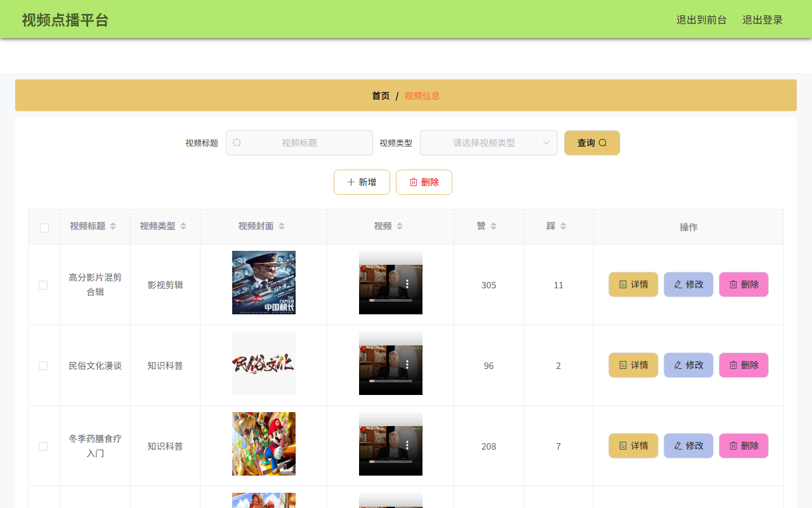812x508 pixels.
Task: Click 知识科普 in the 民俗文化漫谈 row
Action: tap(165, 366)
